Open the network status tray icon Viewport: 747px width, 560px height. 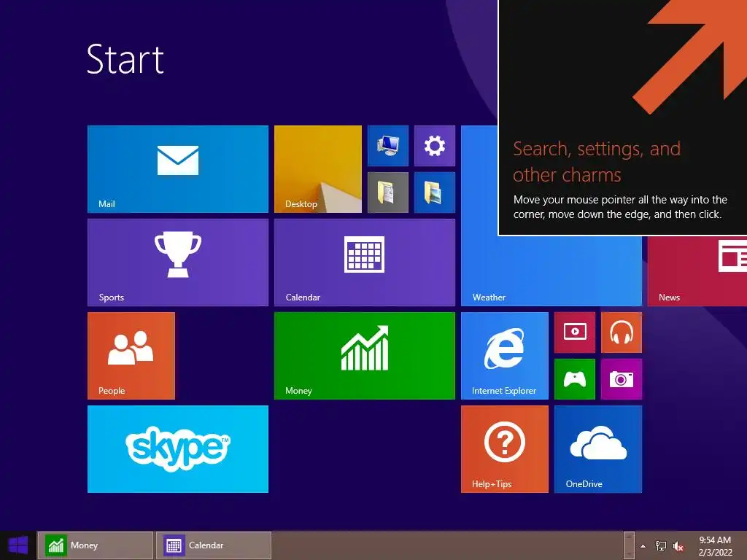coord(661,545)
